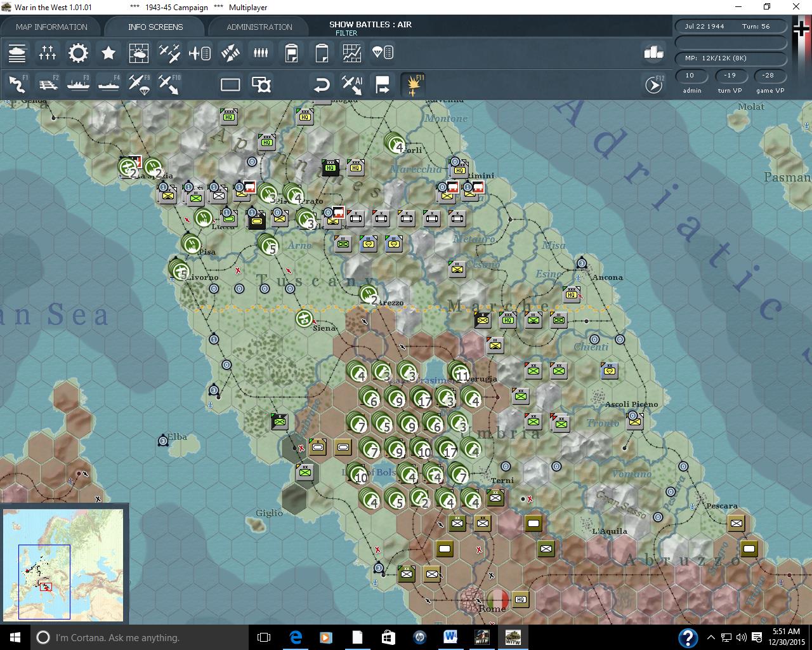The image size is (812, 650).
Task: Click the Cortana search box
Action: click(x=140, y=637)
